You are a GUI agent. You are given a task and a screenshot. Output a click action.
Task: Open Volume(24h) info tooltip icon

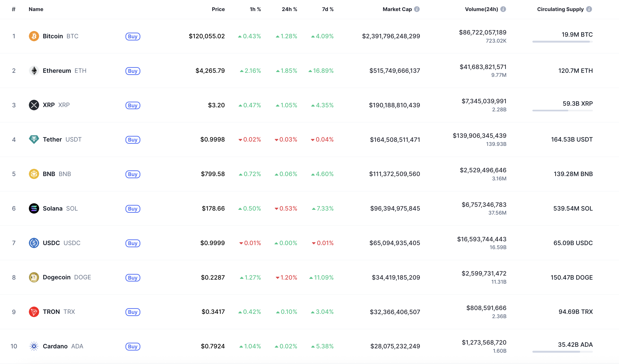click(x=503, y=9)
